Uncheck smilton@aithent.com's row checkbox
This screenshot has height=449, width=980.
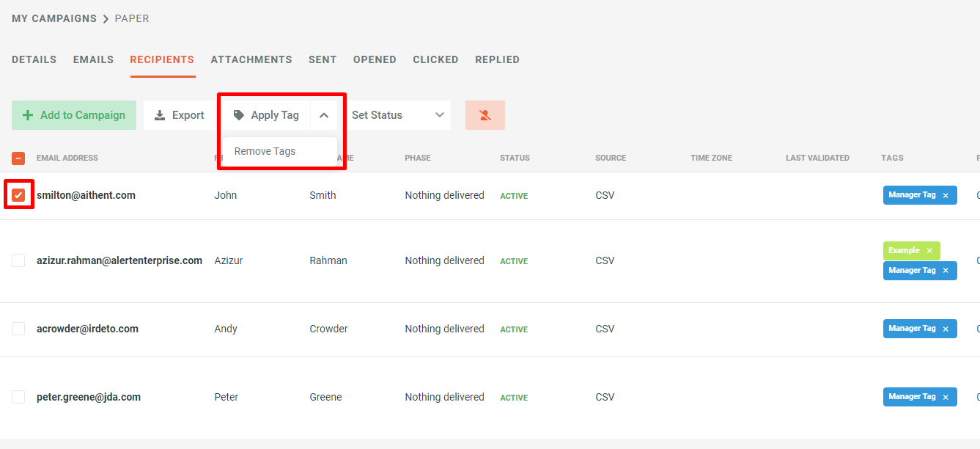(18, 194)
